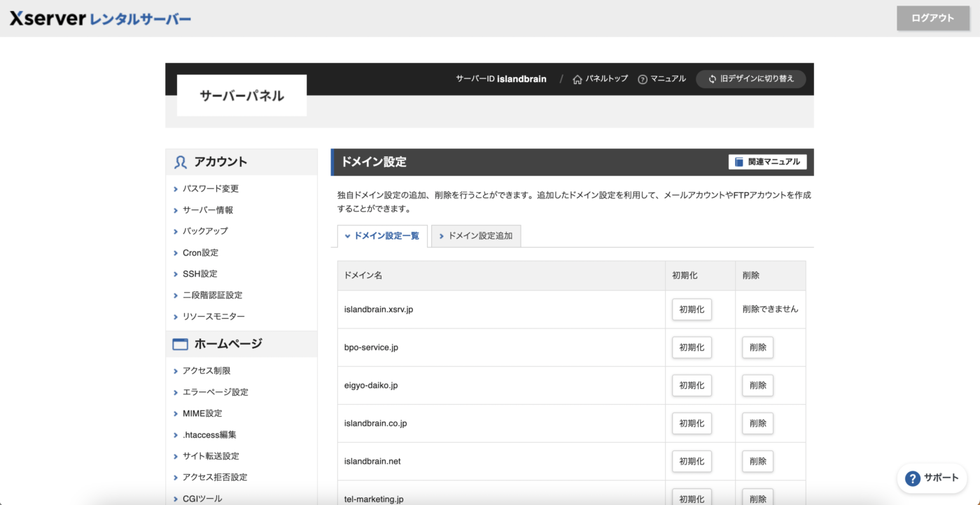The image size is (980, 505).
Task: Open the 関連マニュアル button
Action: (x=767, y=162)
